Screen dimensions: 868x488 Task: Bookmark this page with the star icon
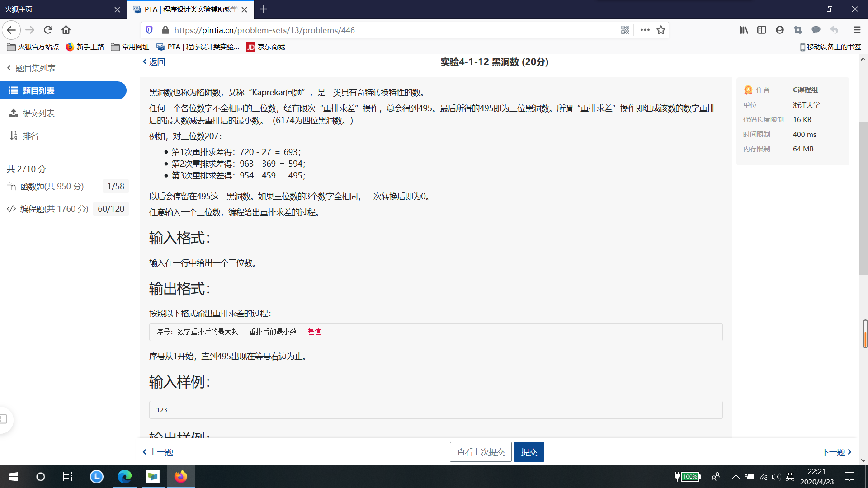pyautogui.click(x=661, y=30)
